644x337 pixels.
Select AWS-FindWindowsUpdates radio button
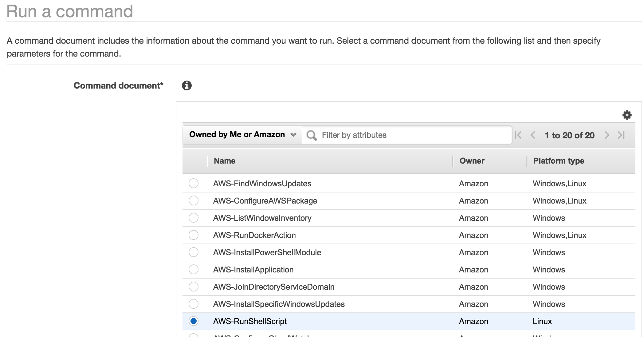pyautogui.click(x=194, y=183)
